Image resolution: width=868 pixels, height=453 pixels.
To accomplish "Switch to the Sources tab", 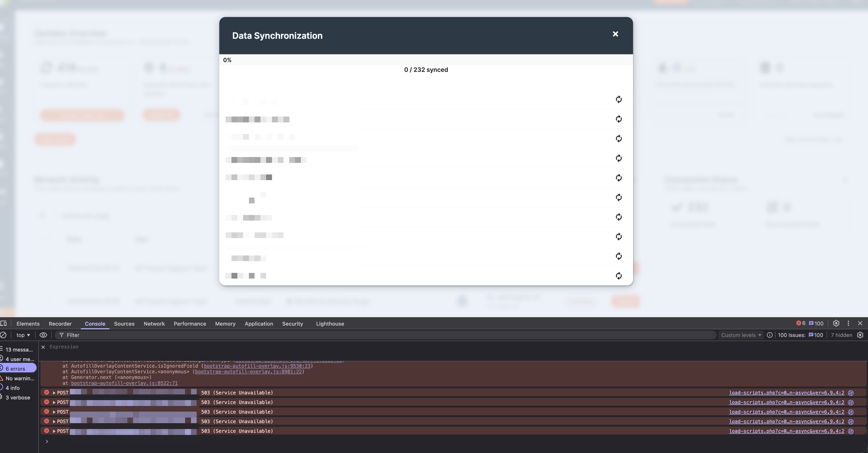I will (124, 324).
